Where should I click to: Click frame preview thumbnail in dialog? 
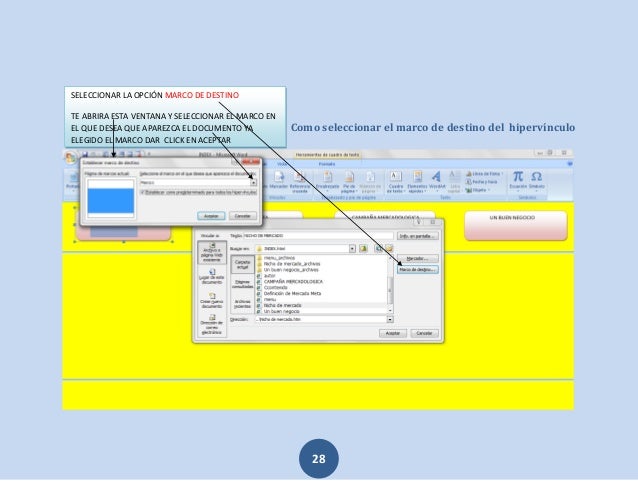111,199
